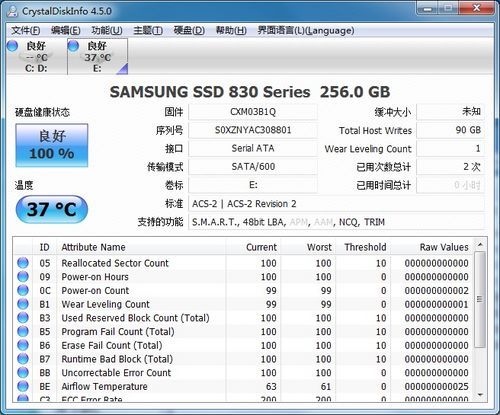The height and width of the screenshot is (415, 500).
Task: Open the 功能(U) menu
Action: click(107, 31)
